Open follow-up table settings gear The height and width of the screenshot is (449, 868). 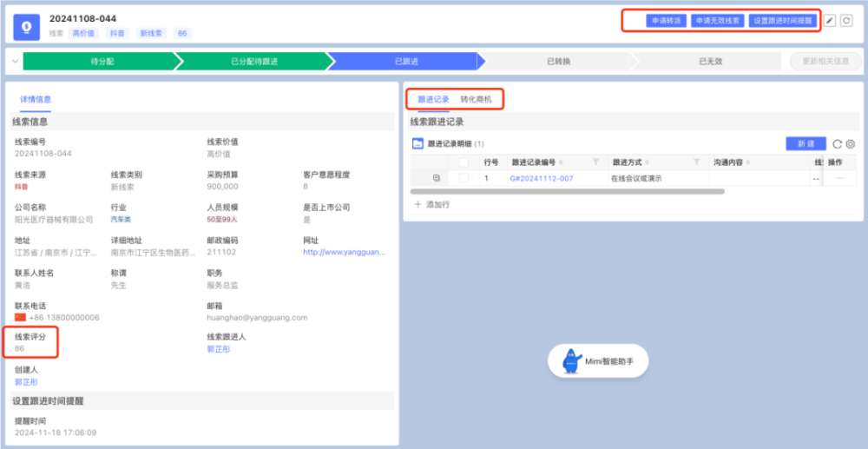(x=851, y=144)
